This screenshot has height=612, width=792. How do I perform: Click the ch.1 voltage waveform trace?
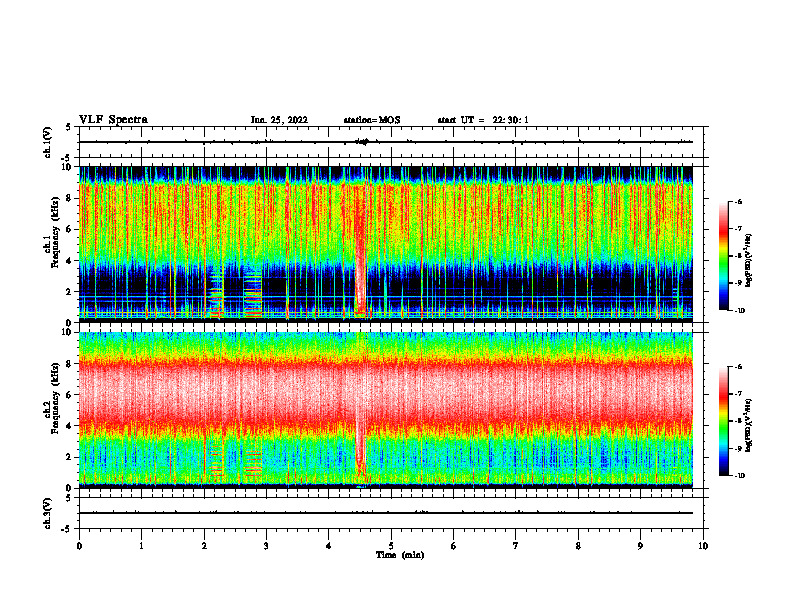[x=385, y=142]
